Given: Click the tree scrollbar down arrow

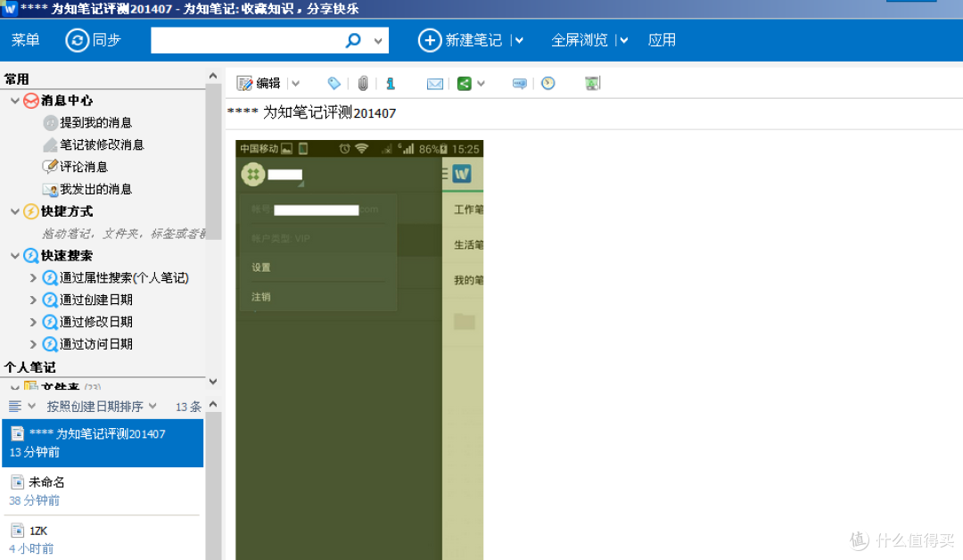Looking at the screenshot, I should tap(213, 382).
